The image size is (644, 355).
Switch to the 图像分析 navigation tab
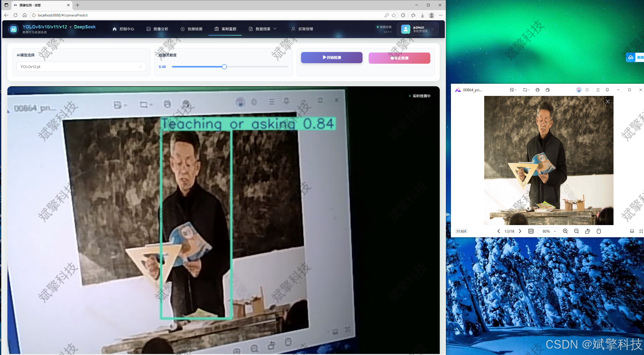point(158,29)
